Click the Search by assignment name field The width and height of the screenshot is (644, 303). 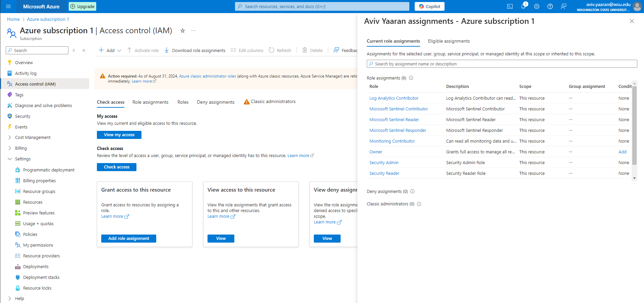tap(502, 64)
